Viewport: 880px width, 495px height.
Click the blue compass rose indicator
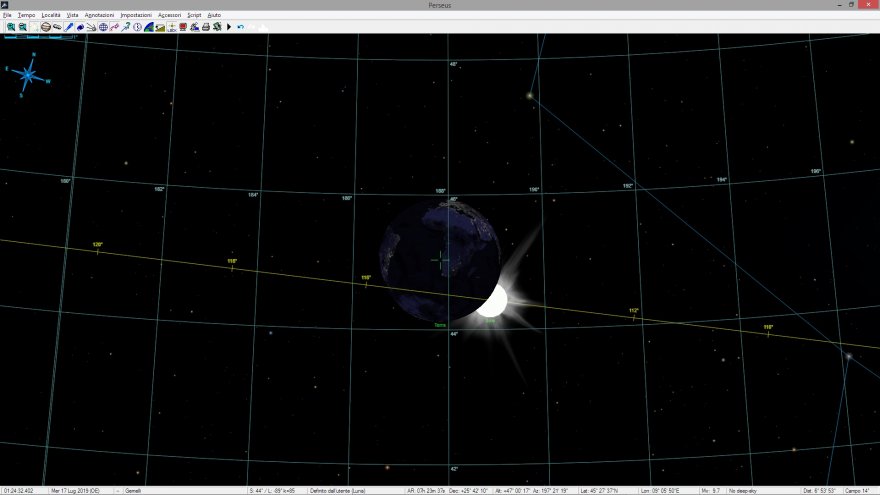(28, 74)
